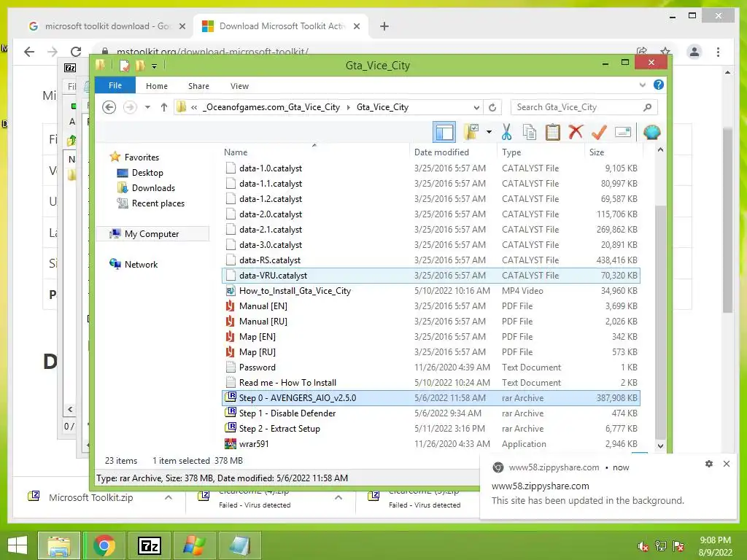747x560 pixels.
Task: Open the Home ribbon tab
Action: coord(157,86)
